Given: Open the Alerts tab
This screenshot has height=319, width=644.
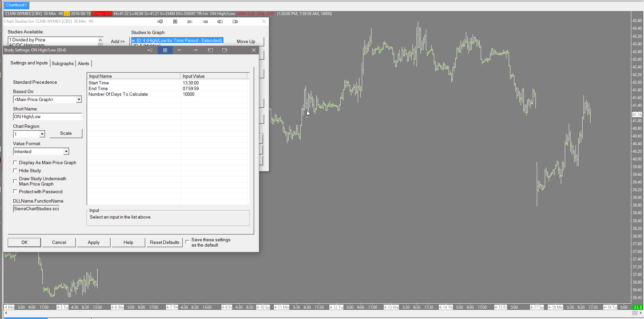Looking at the screenshot, I should (x=84, y=63).
